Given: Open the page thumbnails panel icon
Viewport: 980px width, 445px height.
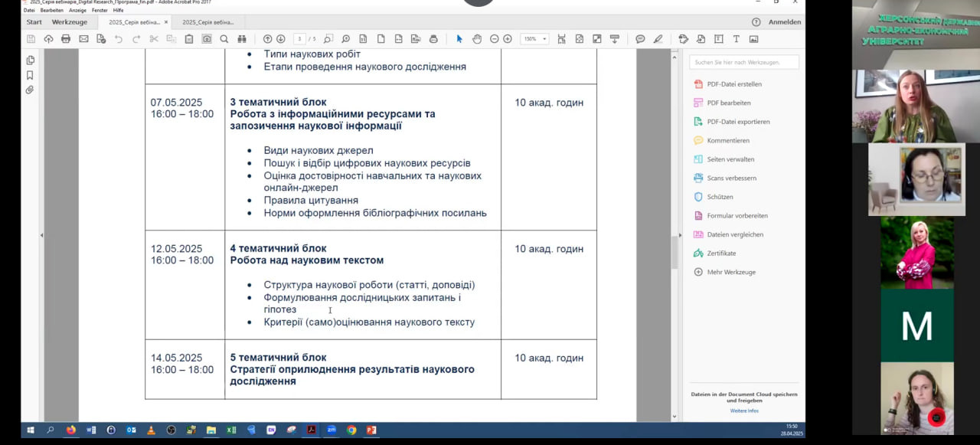Looking at the screenshot, I should (x=30, y=60).
